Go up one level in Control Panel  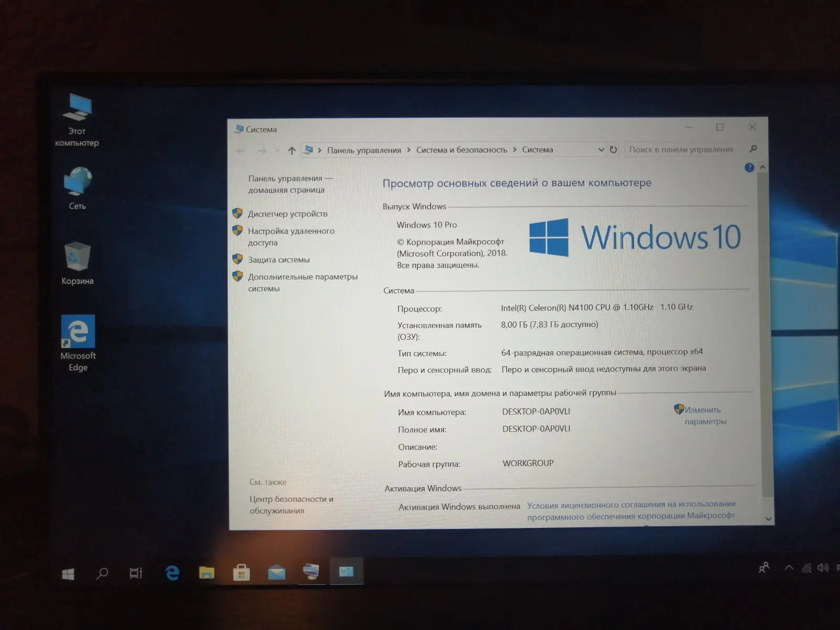(x=292, y=151)
